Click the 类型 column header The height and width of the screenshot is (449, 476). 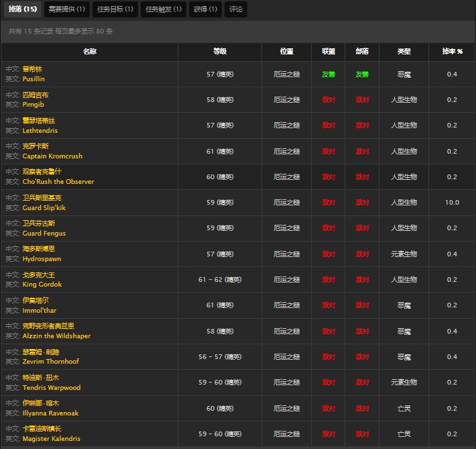(404, 52)
